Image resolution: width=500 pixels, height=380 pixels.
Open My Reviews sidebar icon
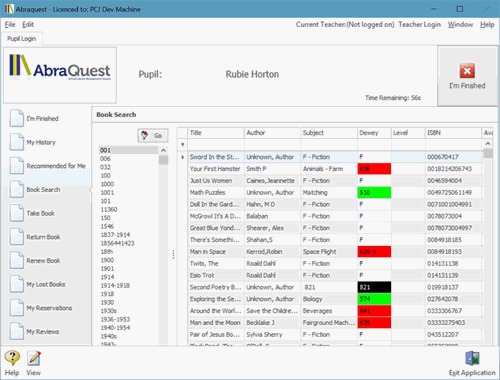pos(16,331)
